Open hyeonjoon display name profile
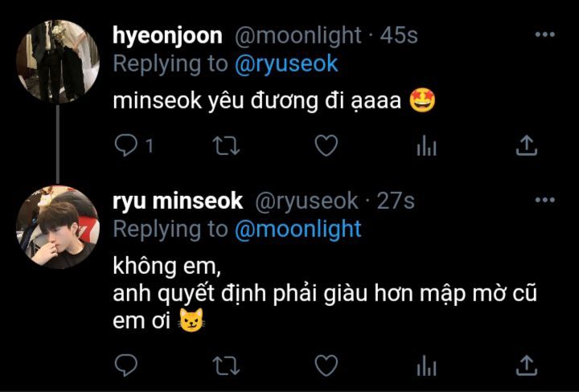 (x=167, y=36)
